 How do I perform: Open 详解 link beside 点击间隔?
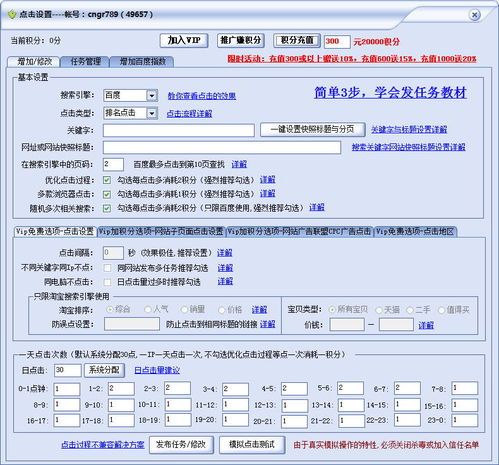click(x=224, y=253)
